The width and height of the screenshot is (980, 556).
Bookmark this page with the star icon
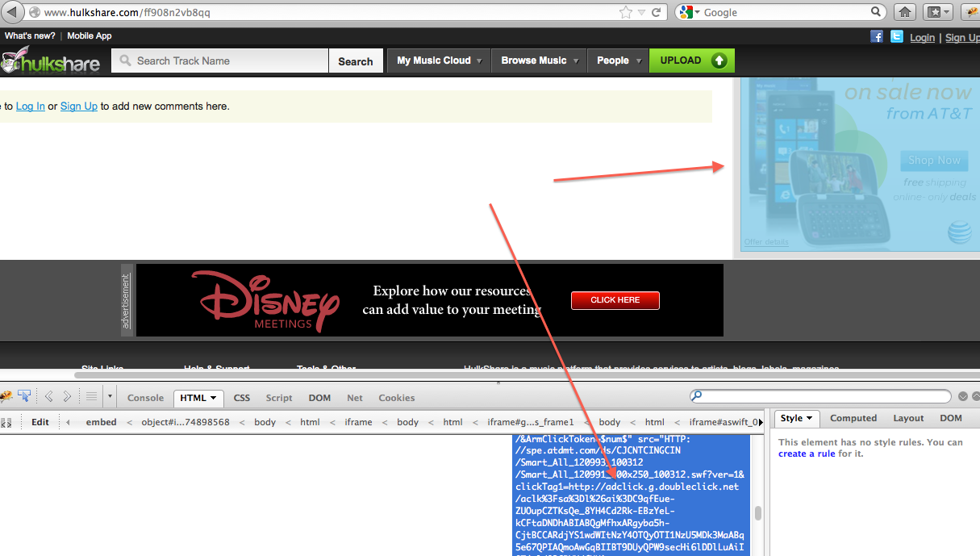pyautogui.click(x=626, y=12)
